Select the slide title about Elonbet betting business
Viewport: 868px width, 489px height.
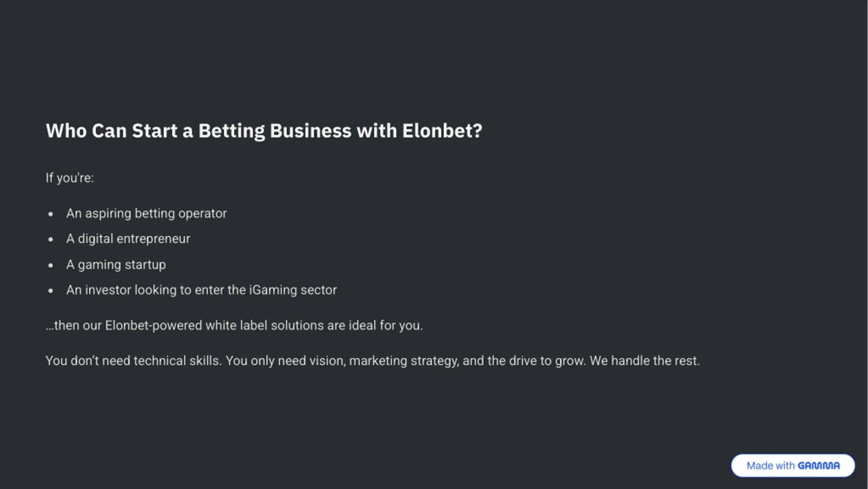[x=264, y=131]
